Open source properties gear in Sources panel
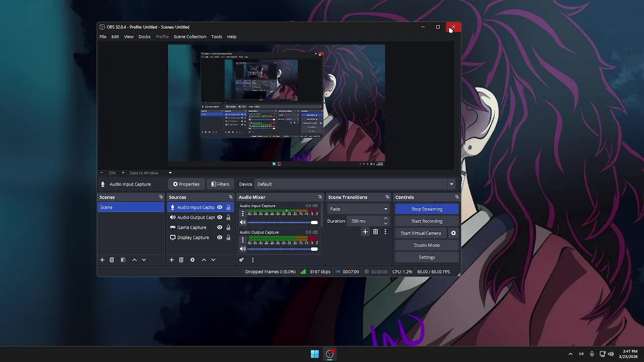 coord(192,260)
